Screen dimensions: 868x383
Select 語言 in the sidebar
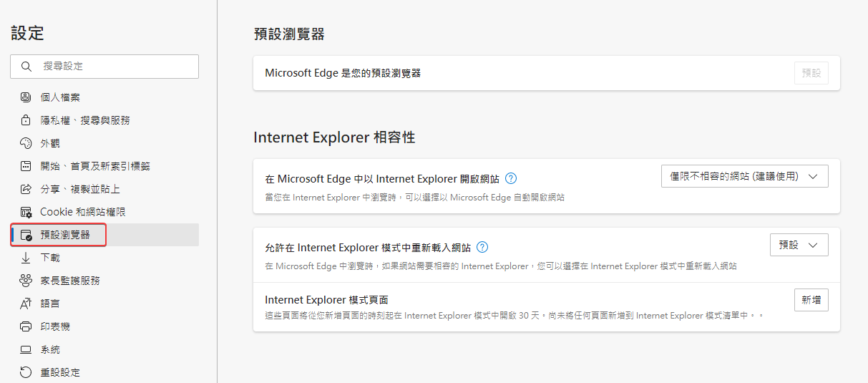point(104,304)
